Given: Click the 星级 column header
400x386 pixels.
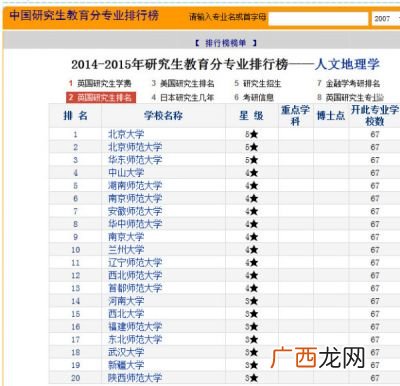Looking at the screenshot, I should [x=252, y=116].
